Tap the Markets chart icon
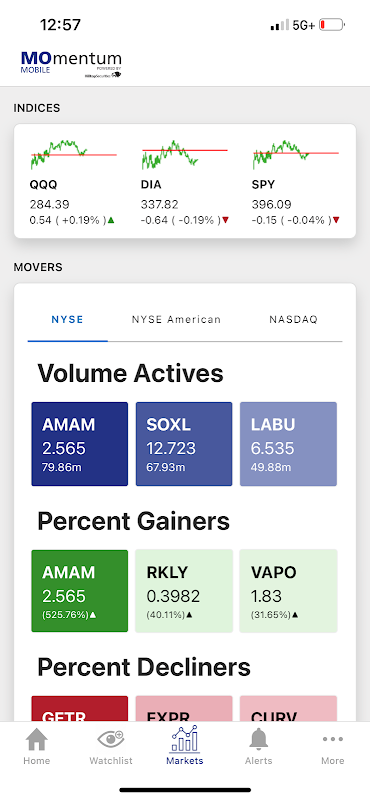This screenshot has height=800, width=370. pyautogui.click(x=185, y=739)
